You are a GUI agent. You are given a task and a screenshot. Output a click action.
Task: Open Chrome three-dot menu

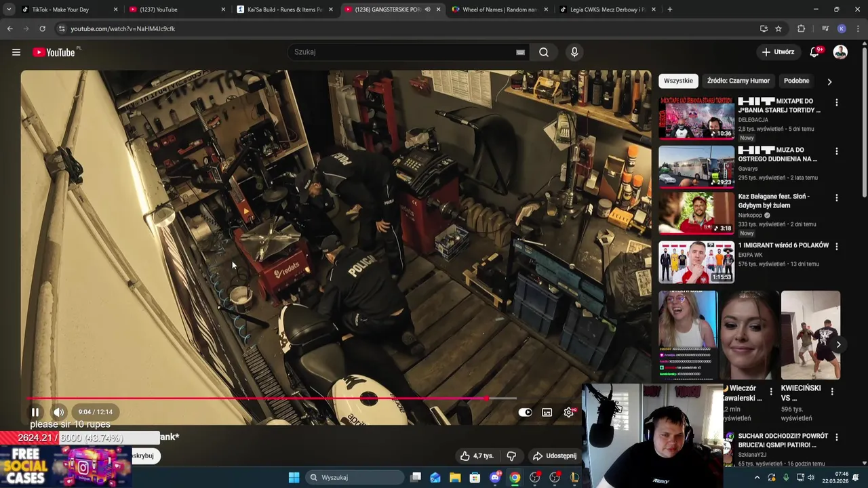point(859,28)
